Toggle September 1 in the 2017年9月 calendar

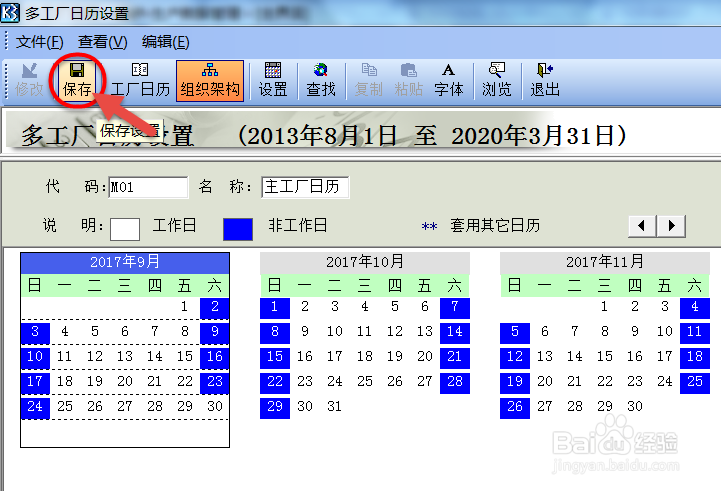pyautogui.click(x=184, y=307)
